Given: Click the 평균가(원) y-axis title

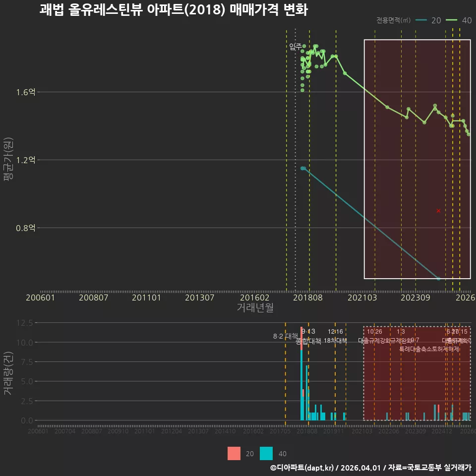Looking at the screenshot, I should (8, 159).
